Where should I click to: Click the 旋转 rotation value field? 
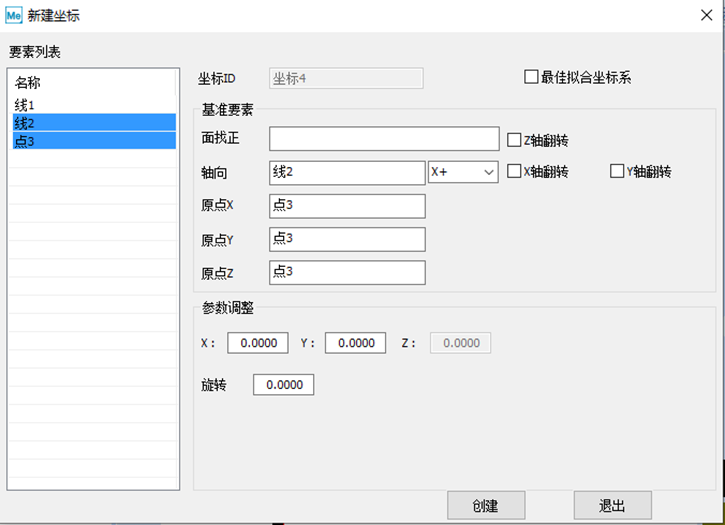(x=284, y=385)
